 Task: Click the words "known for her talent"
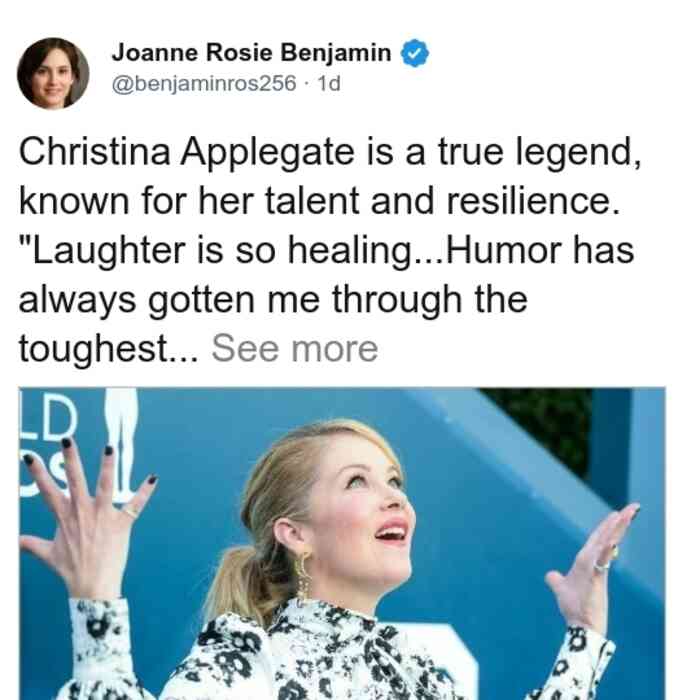click(189, 200)
